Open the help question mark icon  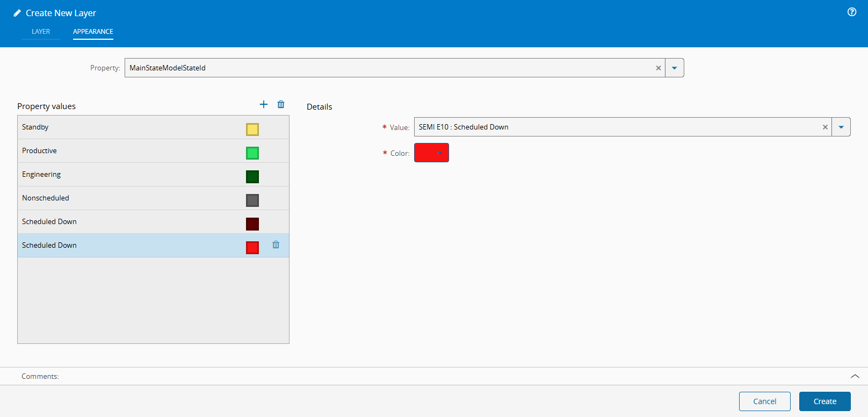point(852,12)
